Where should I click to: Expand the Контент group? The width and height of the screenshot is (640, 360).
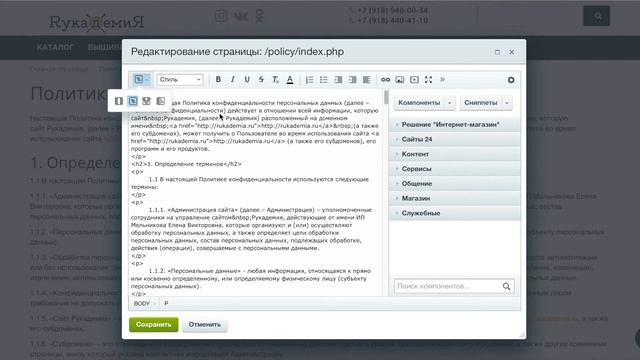point(455,154)
